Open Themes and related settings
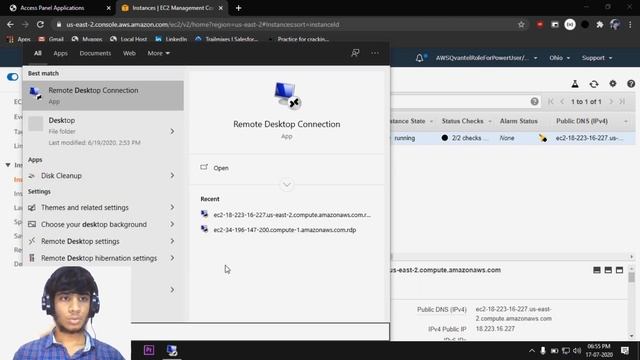This screenshot has height=360, width=640. tap(84, 207)
